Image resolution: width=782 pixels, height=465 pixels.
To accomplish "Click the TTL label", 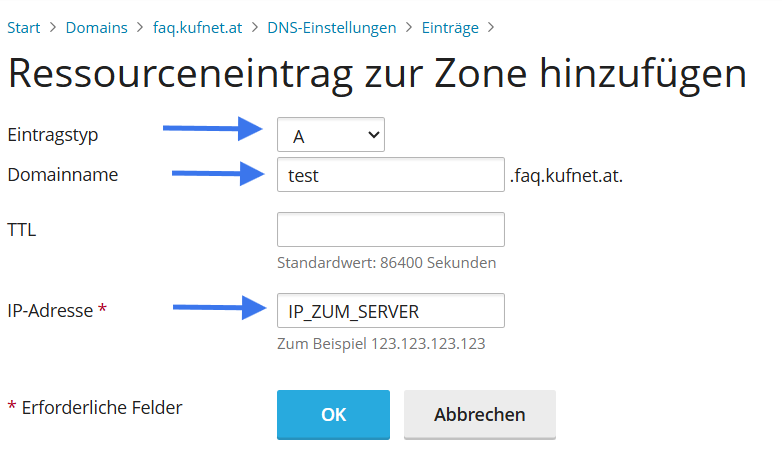I will (21, 230).
